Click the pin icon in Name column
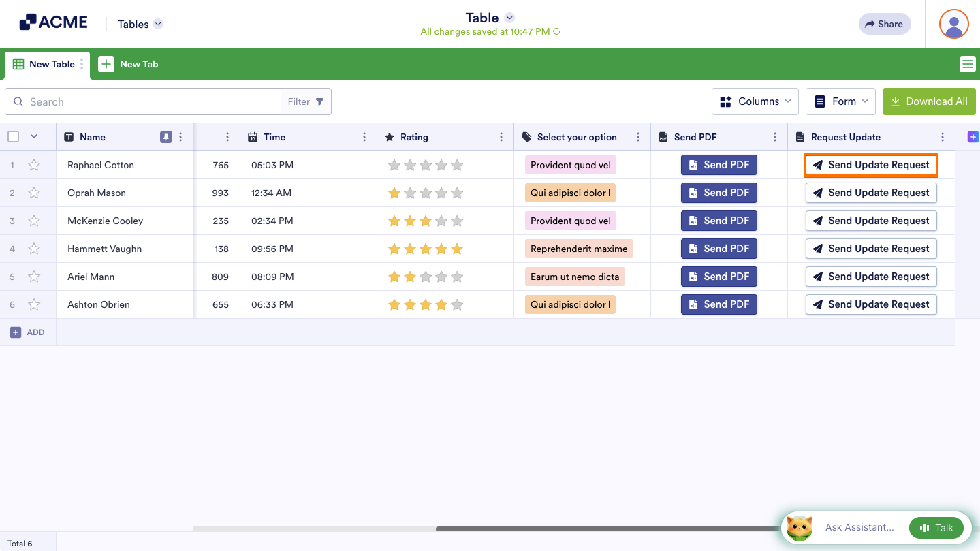 pos(166,137)
